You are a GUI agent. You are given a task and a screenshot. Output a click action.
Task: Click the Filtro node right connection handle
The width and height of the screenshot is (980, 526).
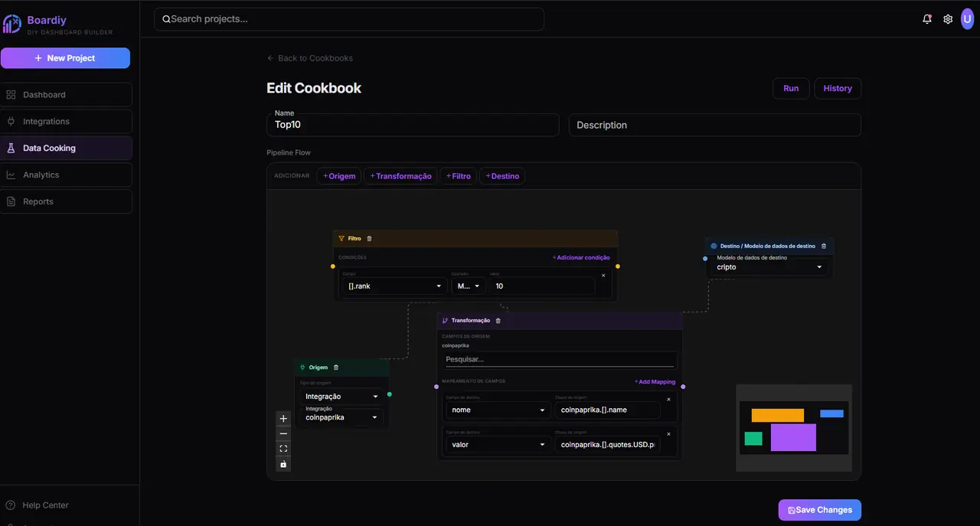[x=618, y=266]
